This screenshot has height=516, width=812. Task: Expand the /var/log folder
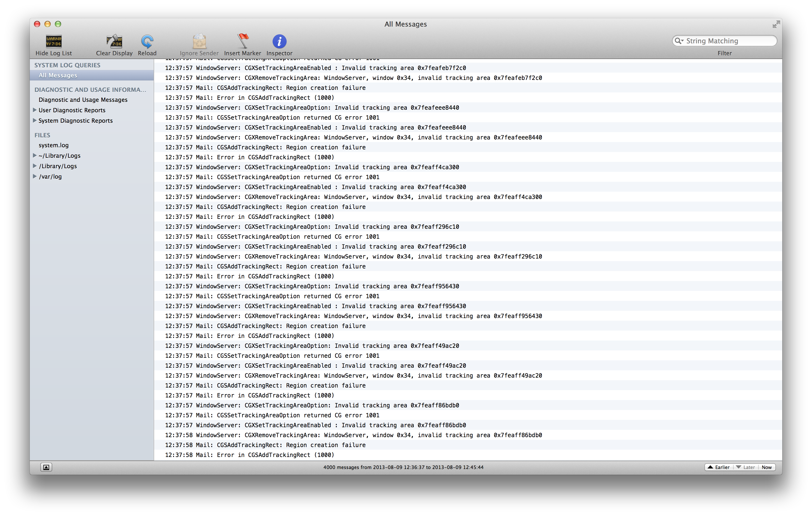[x=35, y=176]
